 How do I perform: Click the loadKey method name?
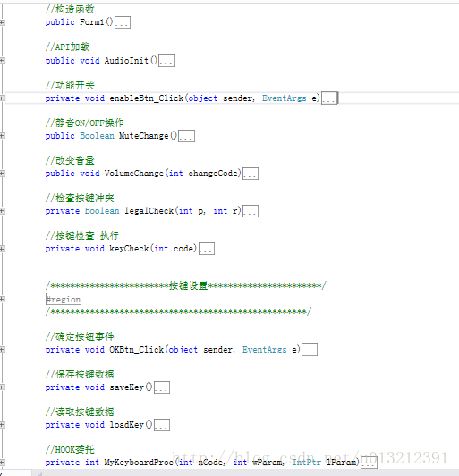[126, 425]
